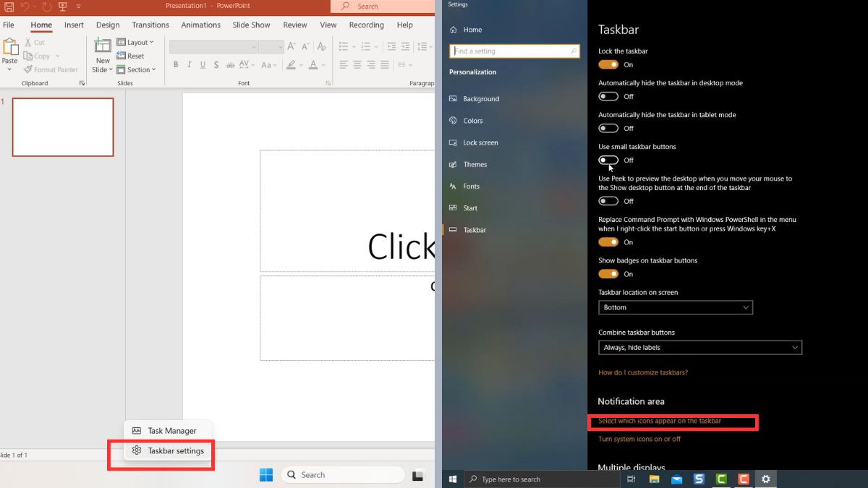This screenshot has height=488, width=868.
Task: Open Taskbar location on screen dropdown
Action: [676, 307]
